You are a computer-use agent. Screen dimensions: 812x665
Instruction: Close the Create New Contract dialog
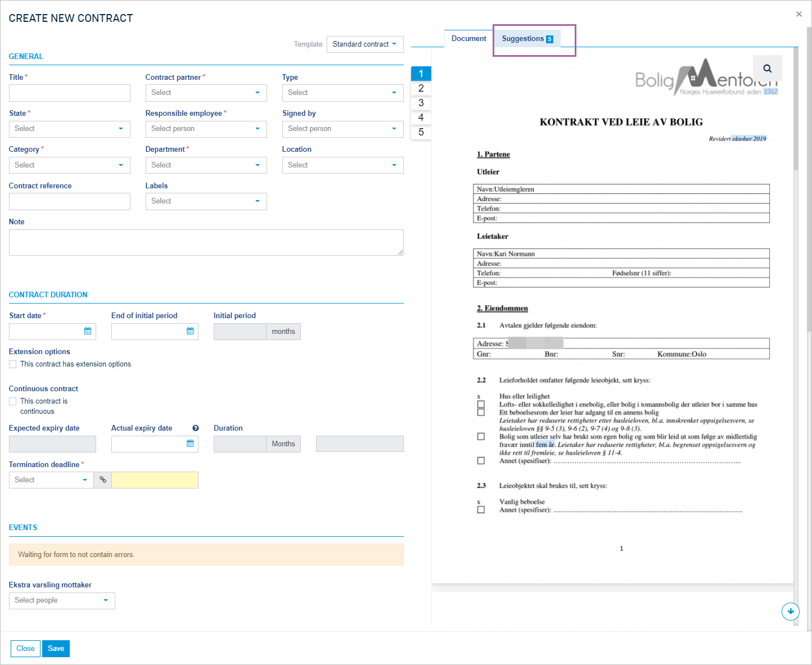click(799, 14)
